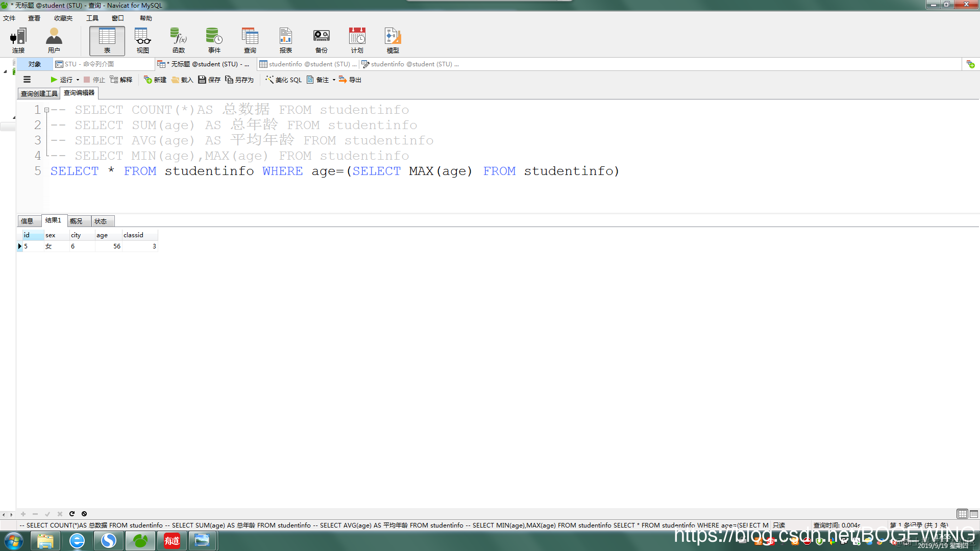
Task: Open the 报表 reports icon
Action: pyautogui.click(x=285, y=41)
